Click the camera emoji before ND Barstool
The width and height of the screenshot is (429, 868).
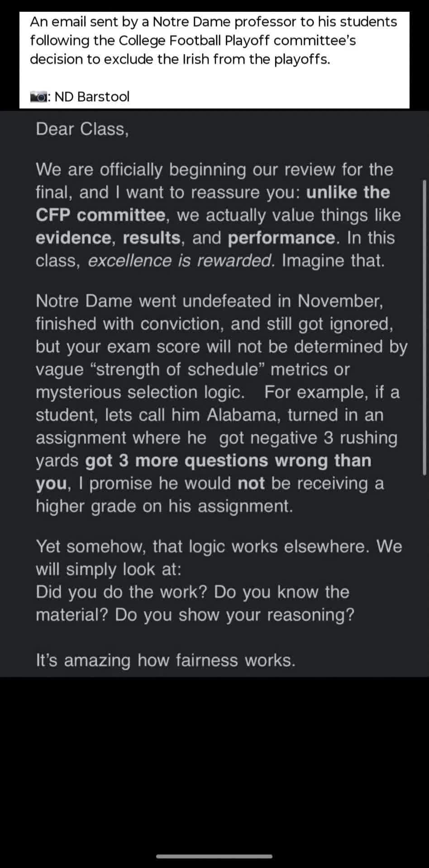[x=38, y=97]
